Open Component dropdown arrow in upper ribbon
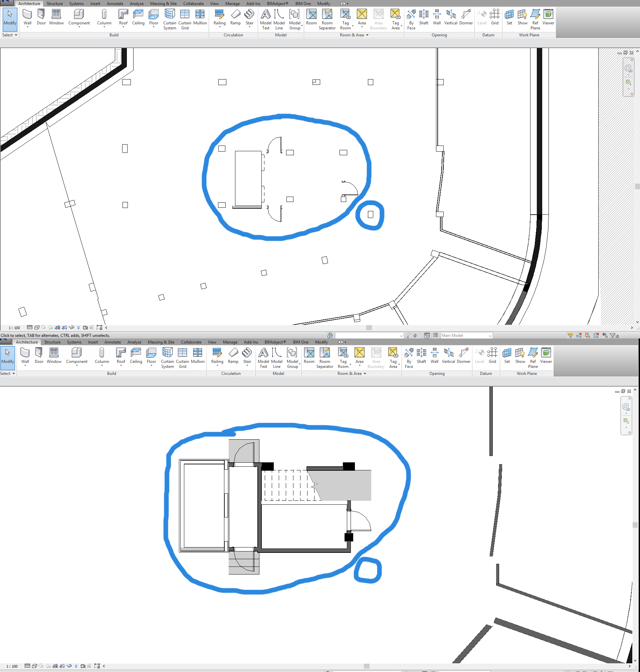Image resolution: width=640 pixels, height=672 pixels. pyautogui.click(x=79, y=27)
